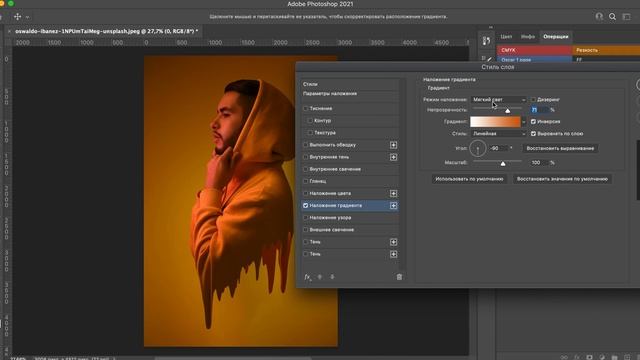Run the CMYK action button
640x360 pixels.
tap(534, 50)
